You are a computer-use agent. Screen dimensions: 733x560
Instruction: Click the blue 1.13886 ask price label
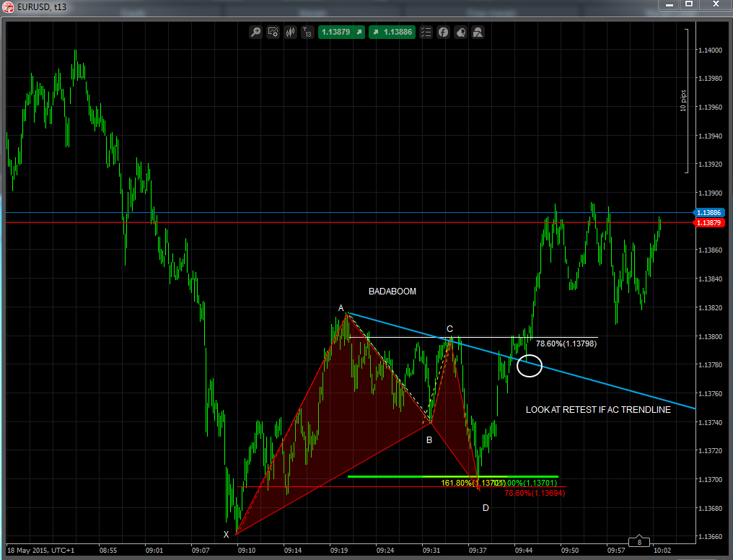point(709,213)
